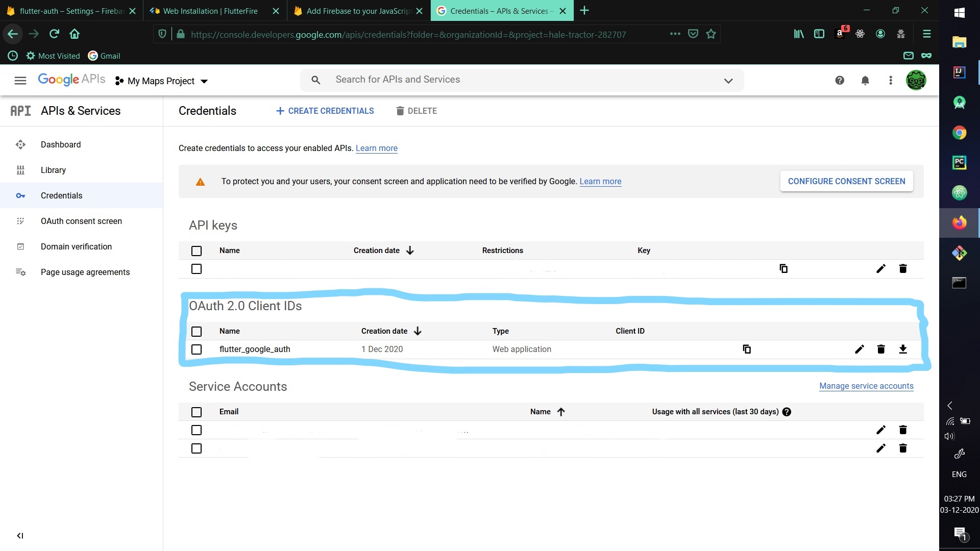Select all API keys header checkbox
The width and height of the screenshot is (980, 551).
(x=197, y=251)
